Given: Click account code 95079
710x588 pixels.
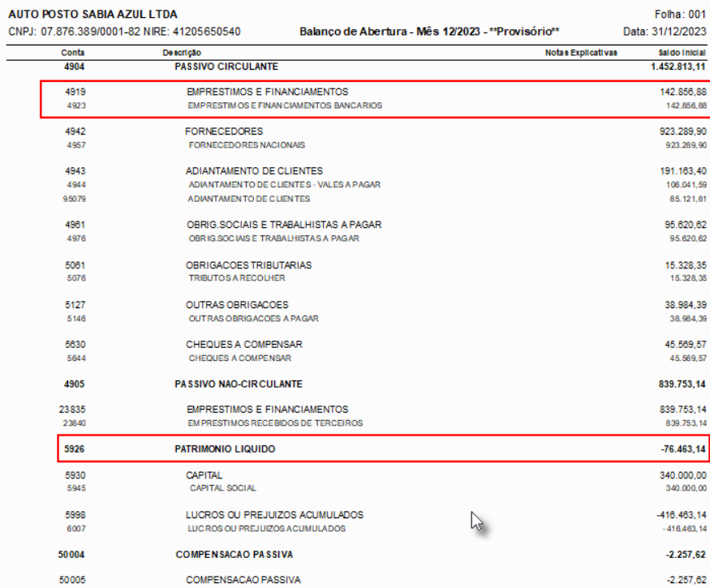Looking at the screenshot, I should (75, 199).
